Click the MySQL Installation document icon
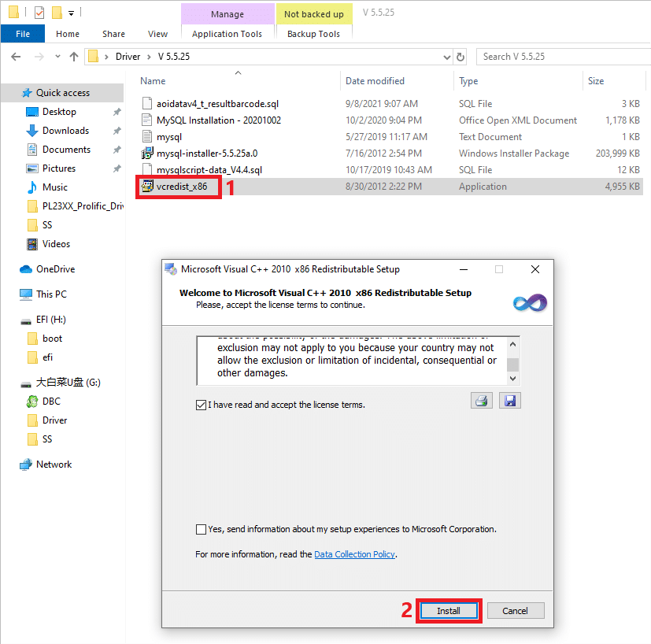651x644 pixels. 147,120
